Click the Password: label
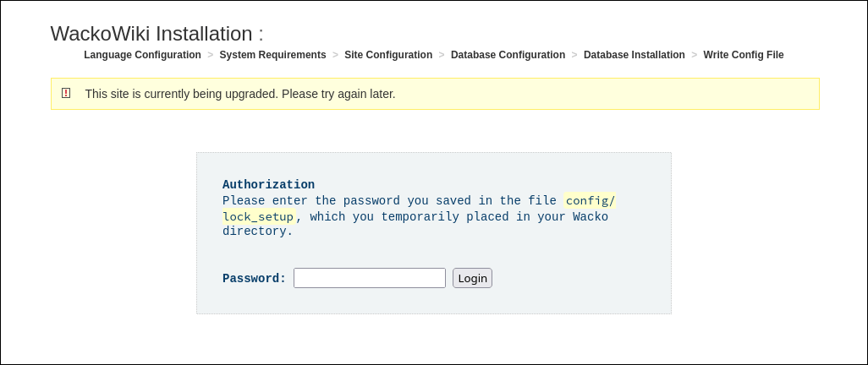Viewport: 868px width, 365px height. tap(254, 278)
